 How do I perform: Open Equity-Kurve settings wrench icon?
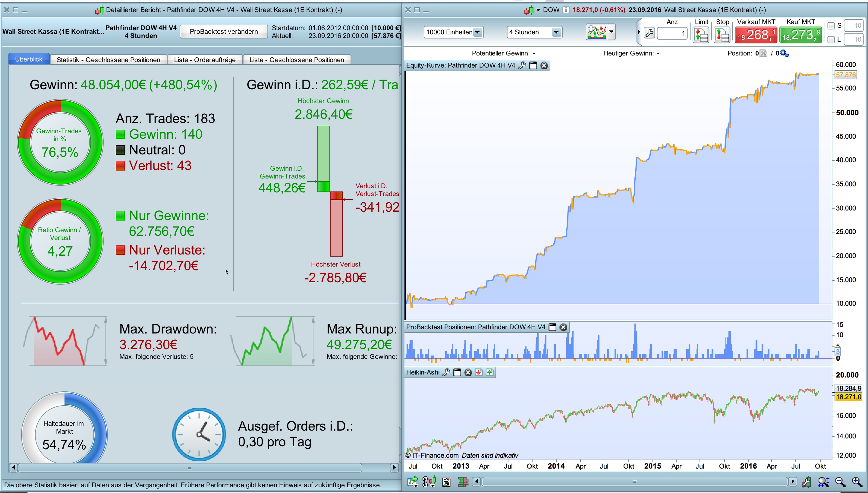pos(522,65)
